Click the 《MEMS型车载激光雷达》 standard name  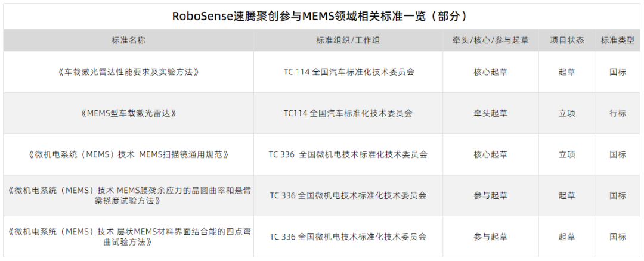click(x=128, y=113)
